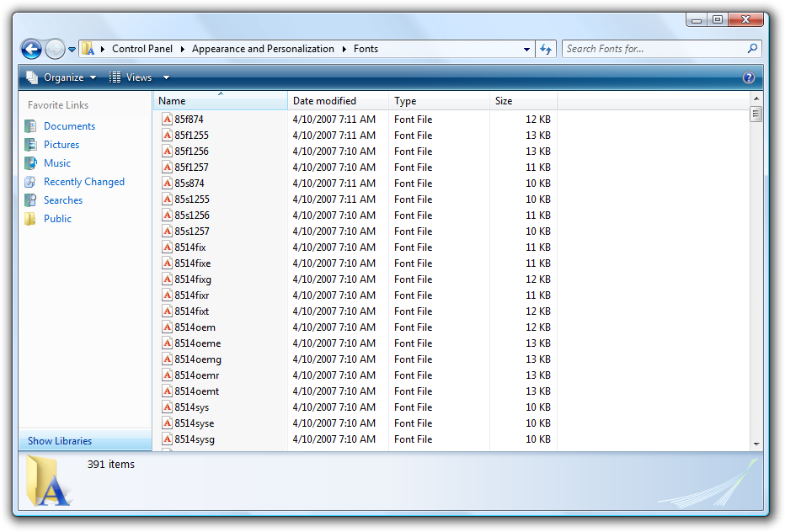Select the 8514sysg file name
The height and width of the screenshot is (532, 785).
(195, 439)
